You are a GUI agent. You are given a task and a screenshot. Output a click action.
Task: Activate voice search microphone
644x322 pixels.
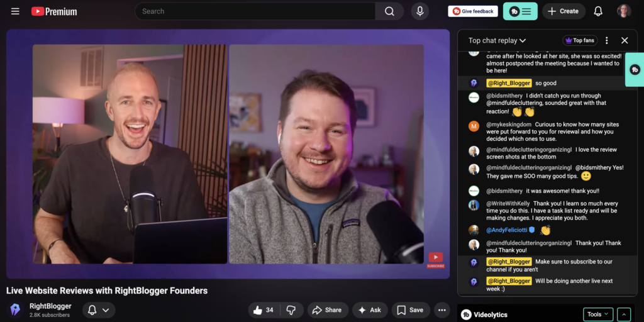(420, 11)
